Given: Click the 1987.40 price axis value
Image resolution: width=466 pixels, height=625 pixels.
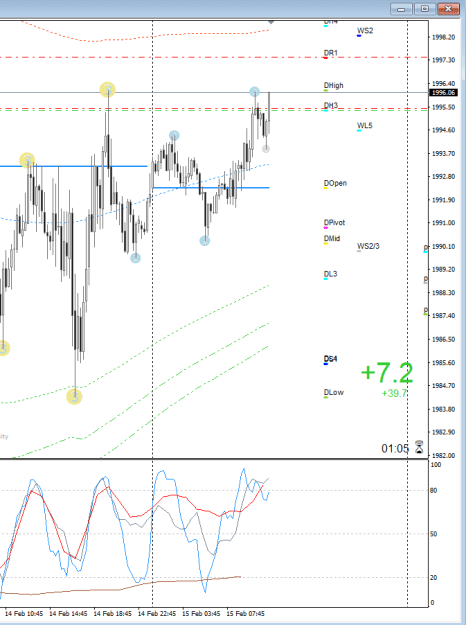Looking at the screenshot, I should tap(443, 316).
